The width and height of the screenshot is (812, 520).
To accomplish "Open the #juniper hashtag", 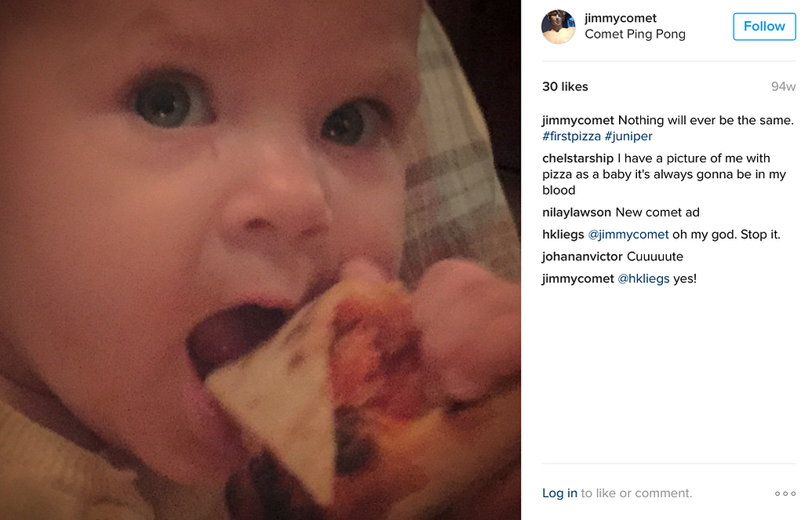I will pyautogui.click(x=628, y=136).
